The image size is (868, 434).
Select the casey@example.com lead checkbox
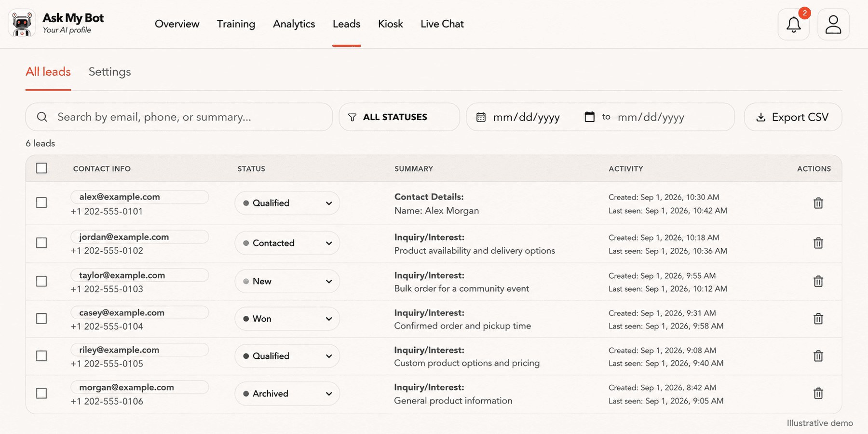(x=41, y=319)
